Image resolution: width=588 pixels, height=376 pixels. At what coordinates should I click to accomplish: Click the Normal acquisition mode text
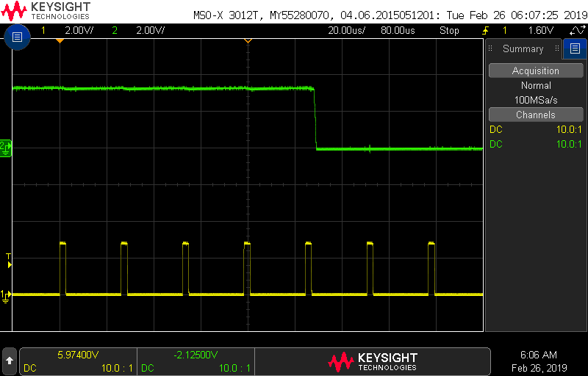tap(536, 85)
